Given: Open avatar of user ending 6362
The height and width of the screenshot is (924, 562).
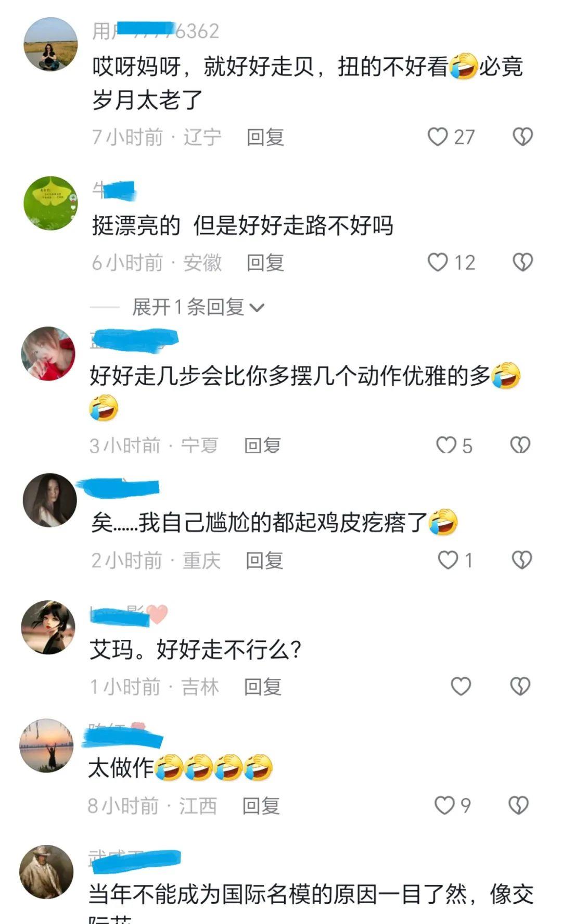Looking at the screenshot, I should coord(50,44).
